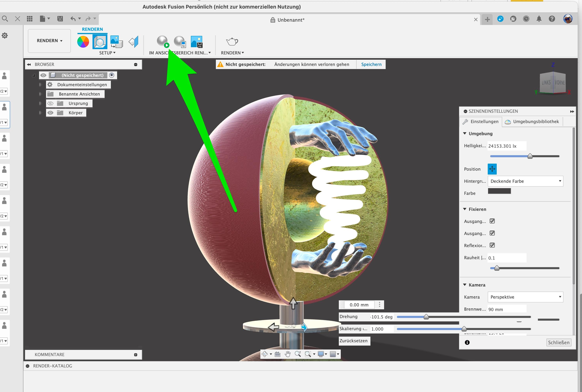Image resolution: width=582 pixels, height=392 pixels.
Task: Open the search magnifier in top bar
Action: click(5, 19)
